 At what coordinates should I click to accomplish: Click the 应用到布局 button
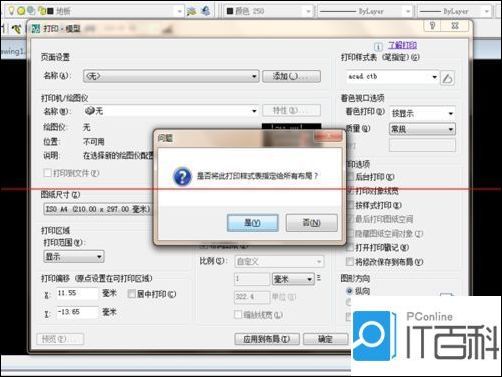tap(267, 339)
